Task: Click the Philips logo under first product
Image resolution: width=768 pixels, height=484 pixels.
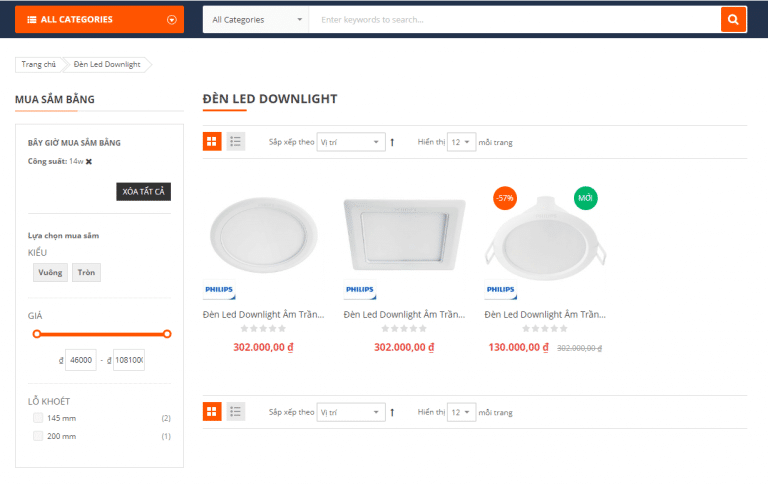Action: tap(217, 290)
